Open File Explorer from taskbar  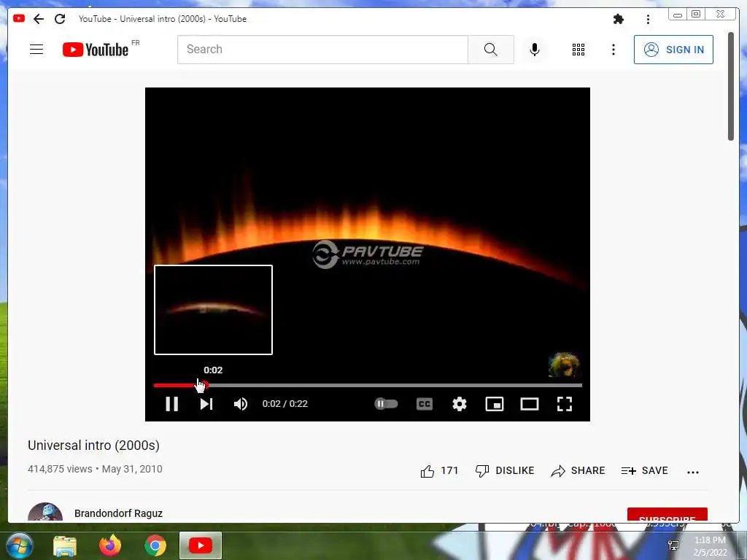click(x=65, y=546)
